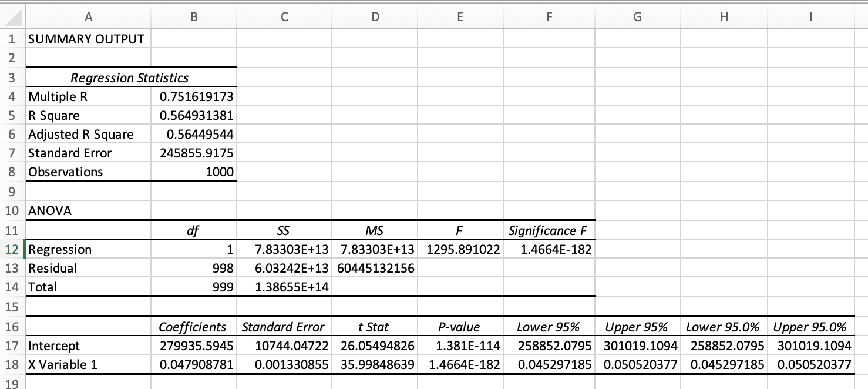The image size is (868, 389).
Task: Select the SS header cell
Action: point(284,230)
